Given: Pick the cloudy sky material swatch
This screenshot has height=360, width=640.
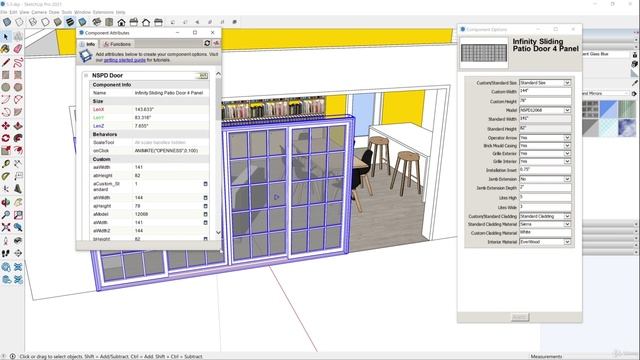Looking at the screenshot, I should (x=627, y=127).
